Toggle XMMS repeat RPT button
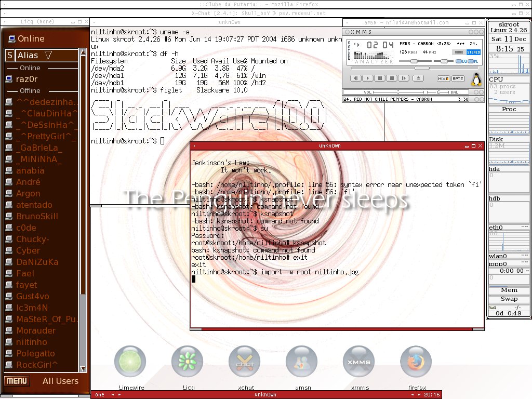 point(458,79)
